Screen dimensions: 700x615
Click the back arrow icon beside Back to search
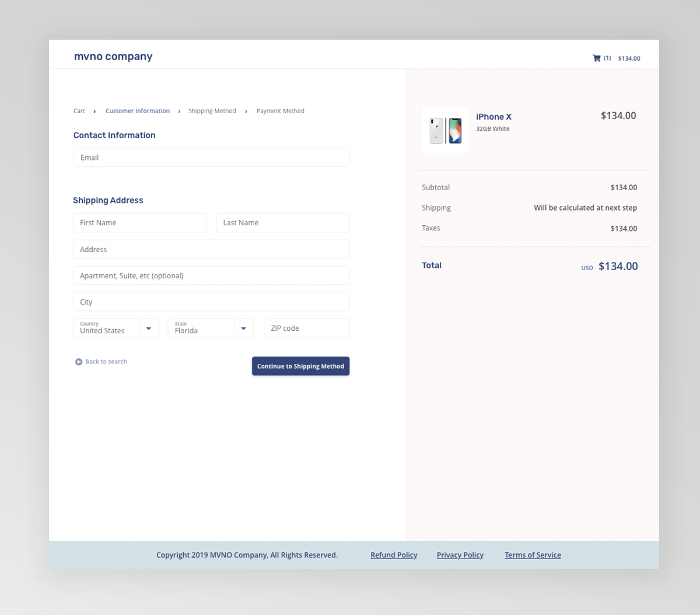(78, 361)
